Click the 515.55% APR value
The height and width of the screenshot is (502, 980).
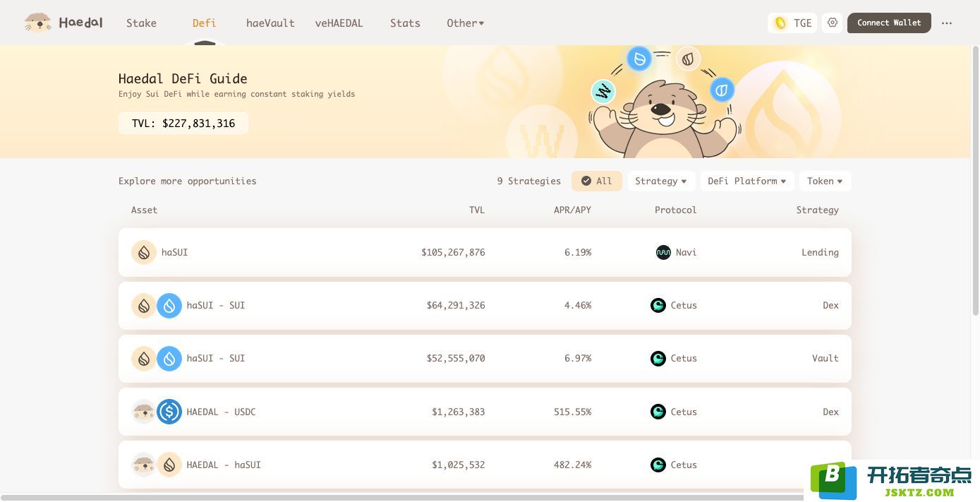(572, 412)
